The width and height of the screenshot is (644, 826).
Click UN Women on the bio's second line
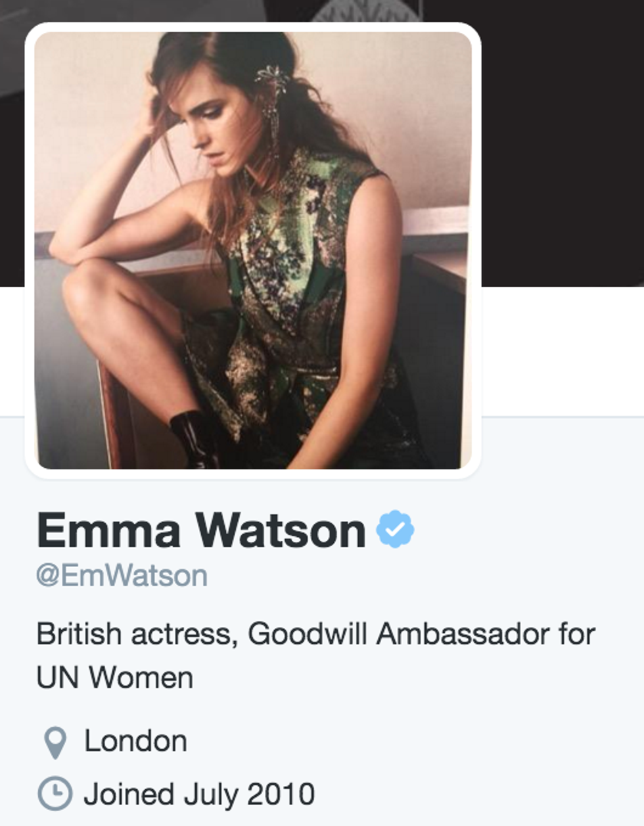(x=115, y=677)
